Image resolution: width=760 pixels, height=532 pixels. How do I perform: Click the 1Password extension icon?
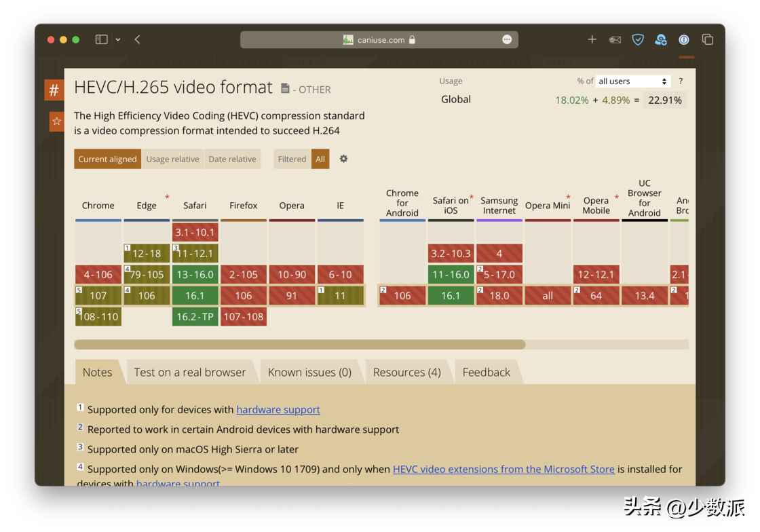pos(684,39)
